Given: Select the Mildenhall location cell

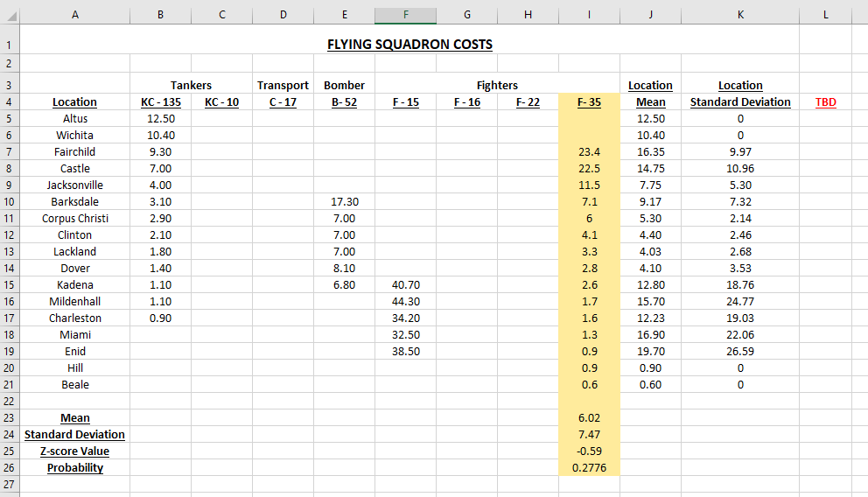Looking at the screenshot, I should [x=74, y=301].
